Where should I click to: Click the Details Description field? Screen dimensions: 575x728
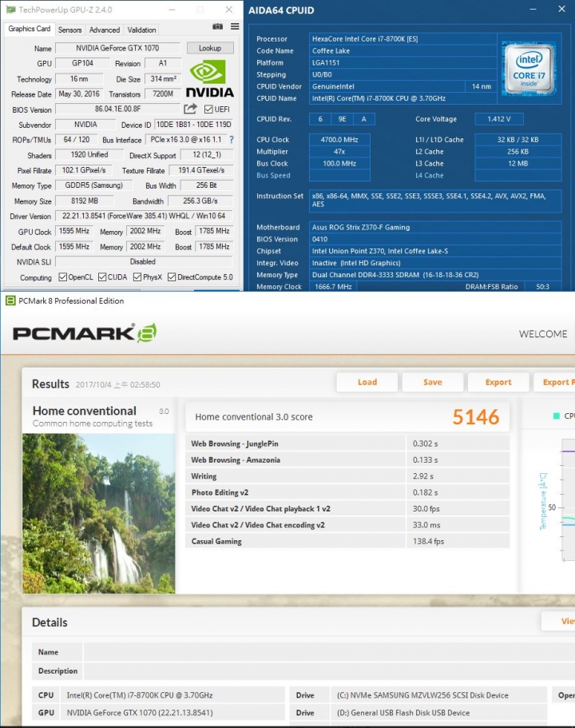coord(329,671)
